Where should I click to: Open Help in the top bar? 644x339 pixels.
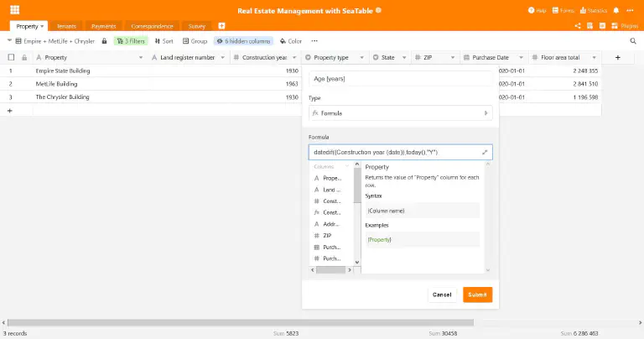coord(537,10)
